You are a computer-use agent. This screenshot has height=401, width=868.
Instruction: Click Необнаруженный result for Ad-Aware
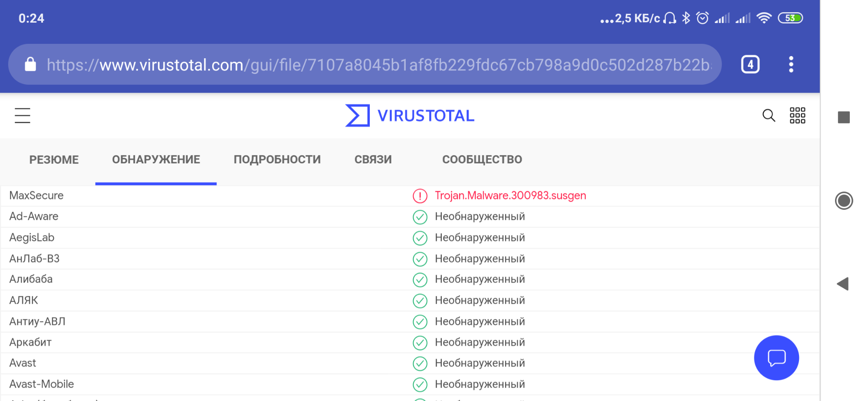click(480, 216)
